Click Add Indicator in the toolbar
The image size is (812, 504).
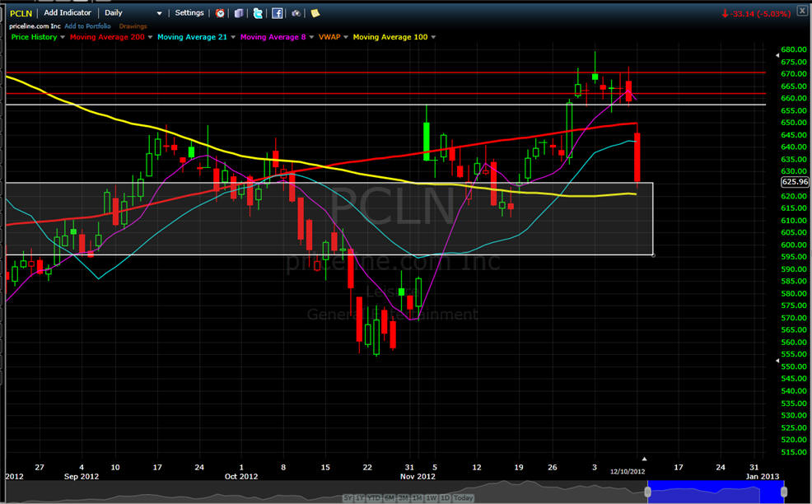(x=68, y=13)
